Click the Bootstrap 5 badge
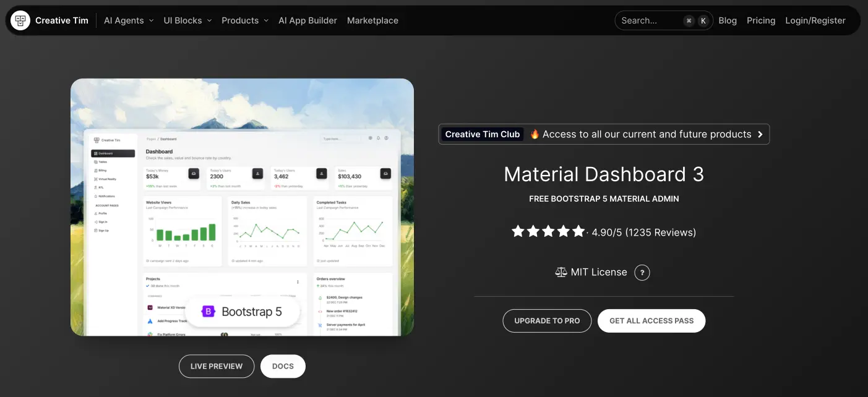 [243, 312]
